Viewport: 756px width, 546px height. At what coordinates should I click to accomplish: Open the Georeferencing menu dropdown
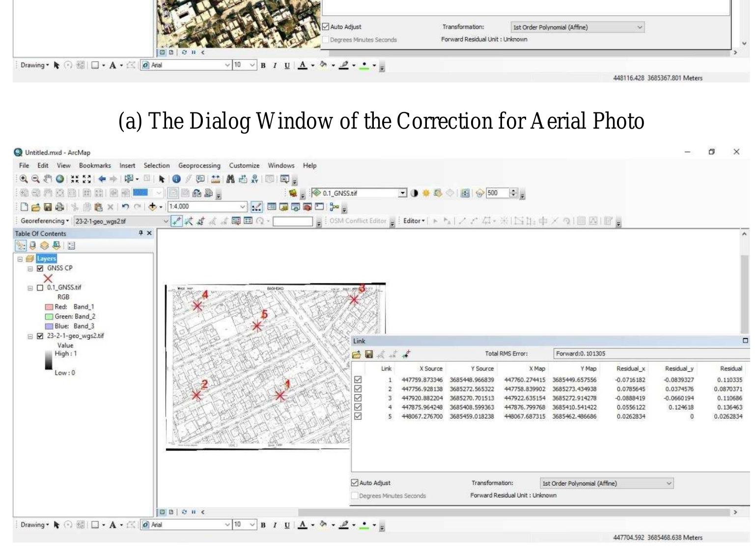pyautogui.click(x=45, y=221)
